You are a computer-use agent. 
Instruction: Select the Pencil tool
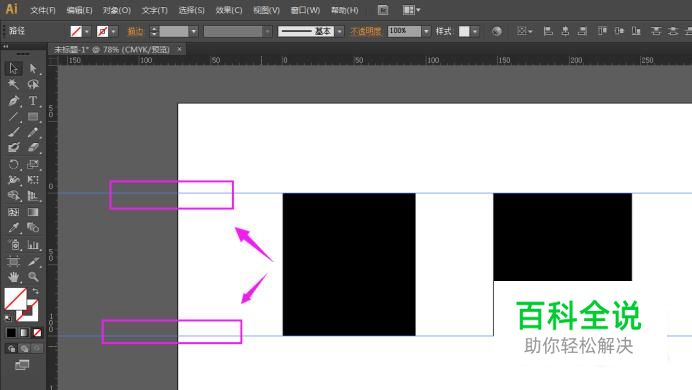33,132
